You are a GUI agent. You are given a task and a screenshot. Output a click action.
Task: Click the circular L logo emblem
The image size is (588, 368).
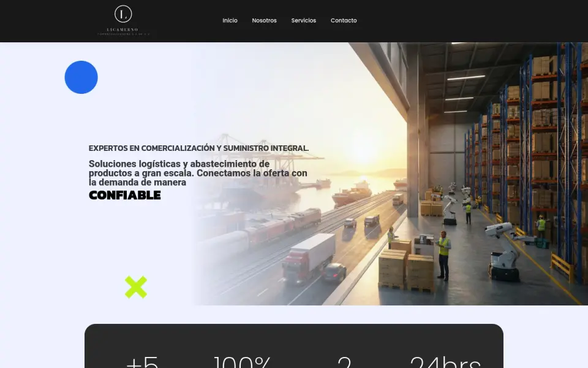pos(123,14)
